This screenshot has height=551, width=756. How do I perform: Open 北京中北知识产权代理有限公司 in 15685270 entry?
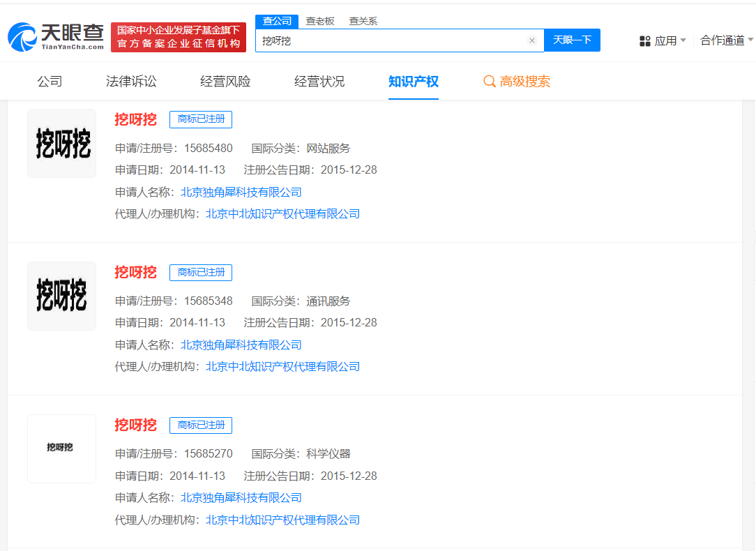[283, 520]
